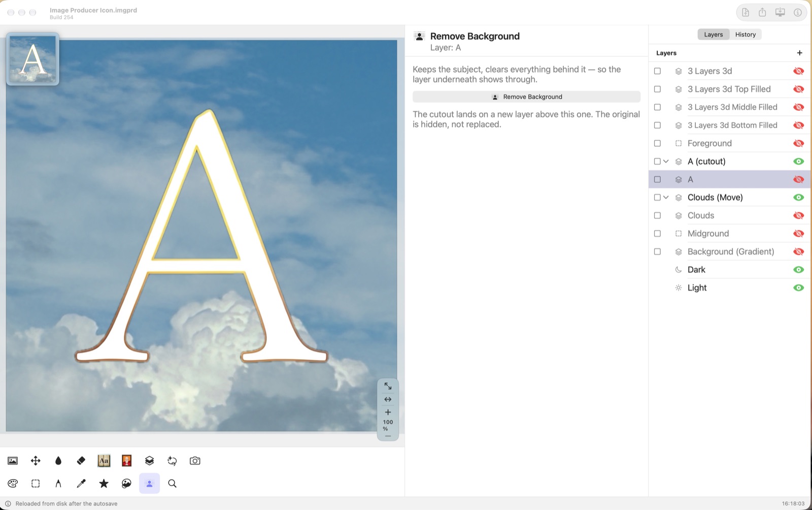Click the export document icon in title bar
Viewport: 812px width, 510px height.
point(746,12)
